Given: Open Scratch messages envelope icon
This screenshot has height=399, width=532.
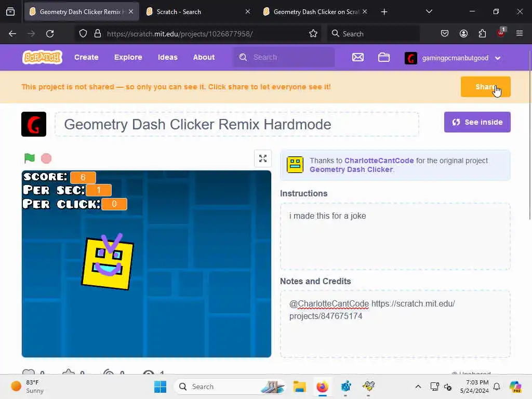Looking at the screenshot, I should (357, 57).
